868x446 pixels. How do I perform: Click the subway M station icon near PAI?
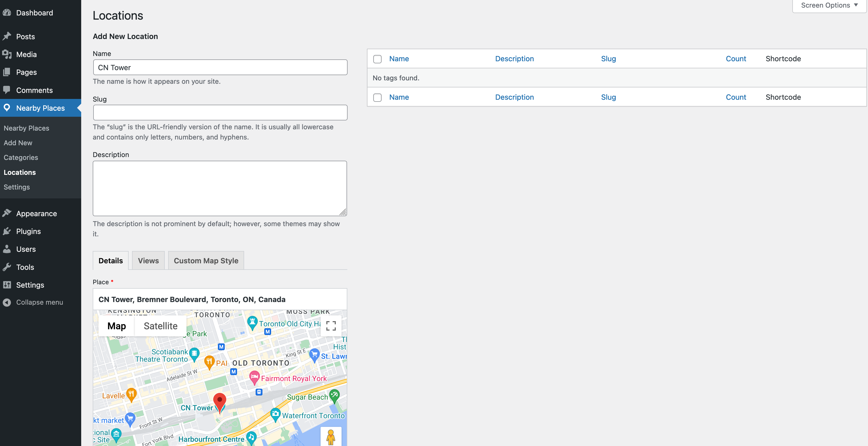(x=234, y=372)
